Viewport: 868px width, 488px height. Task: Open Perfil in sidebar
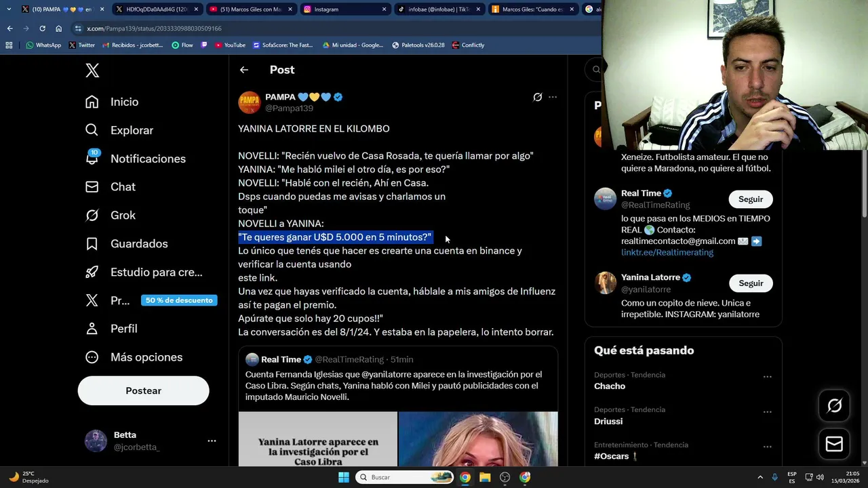[111, 329]
